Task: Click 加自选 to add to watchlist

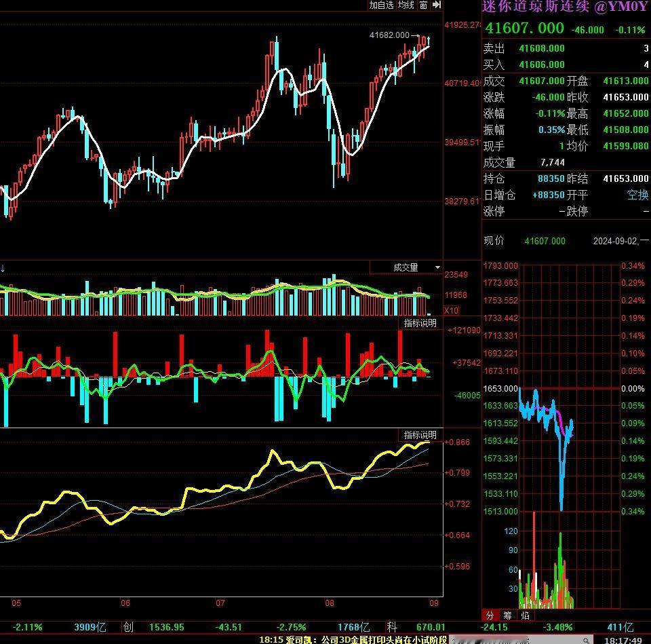Action: [x=381, y=5]
